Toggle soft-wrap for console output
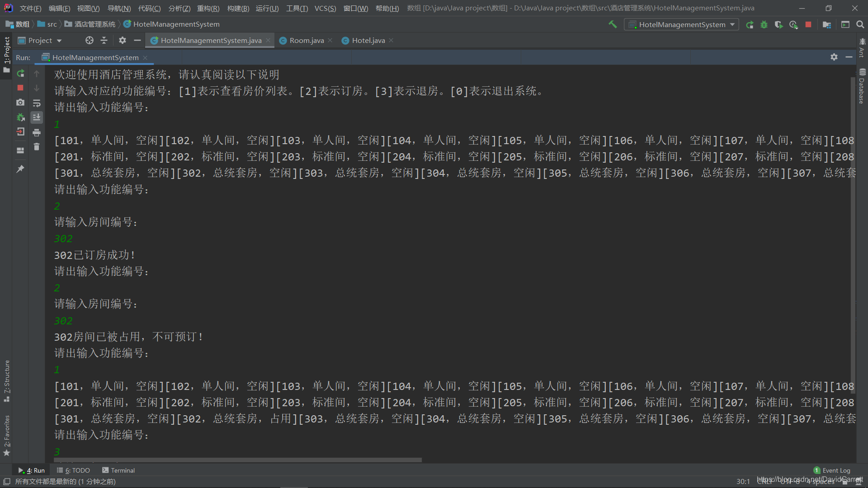 tap(37, 103)
